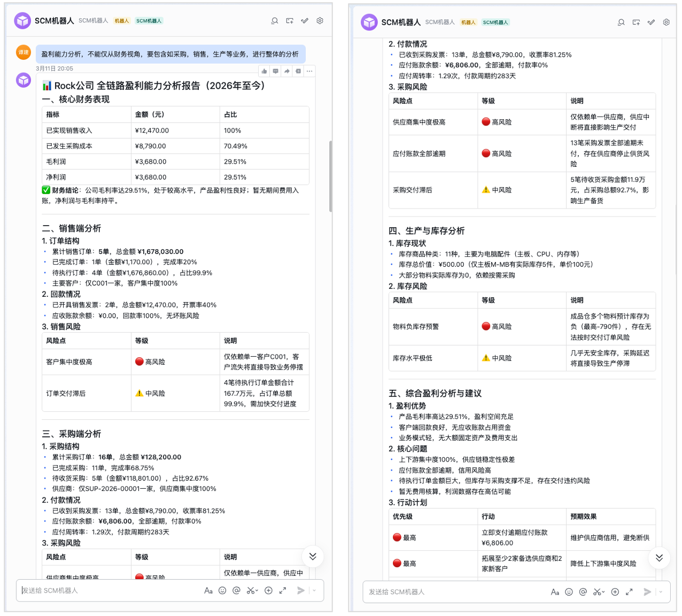Select the plus attachment icon
This screenshot has width=682, height=616.
(268, 590)
